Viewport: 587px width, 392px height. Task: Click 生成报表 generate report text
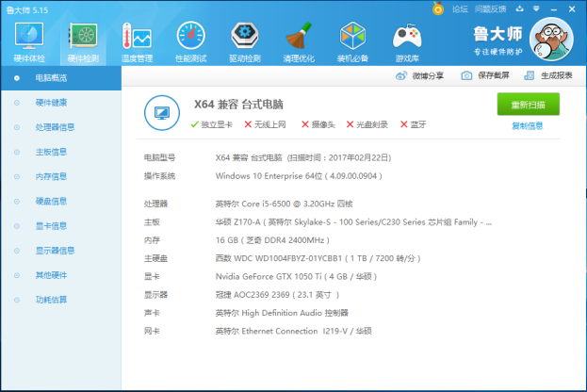coord(557,75)
